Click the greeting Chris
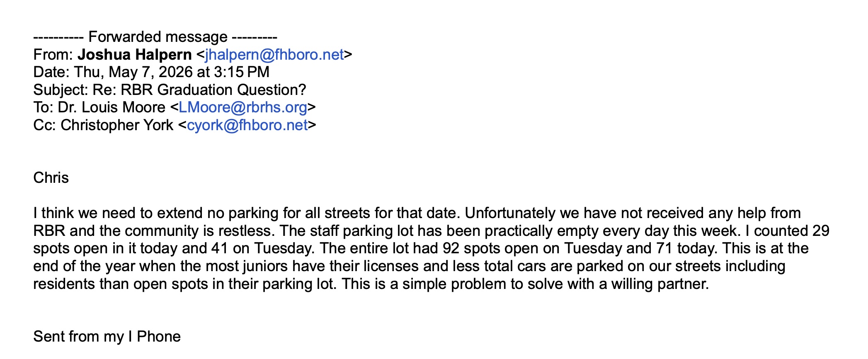The image size is (868, 359). 51,178
